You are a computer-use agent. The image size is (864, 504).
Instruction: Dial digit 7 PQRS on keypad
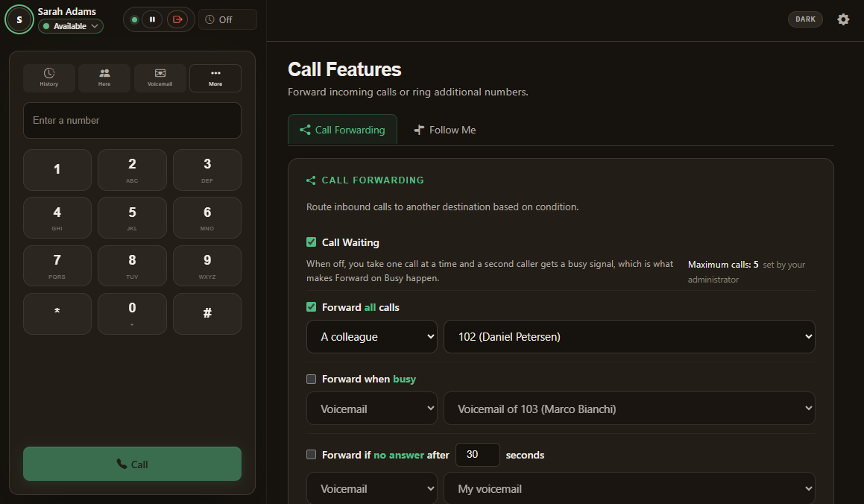57,265
